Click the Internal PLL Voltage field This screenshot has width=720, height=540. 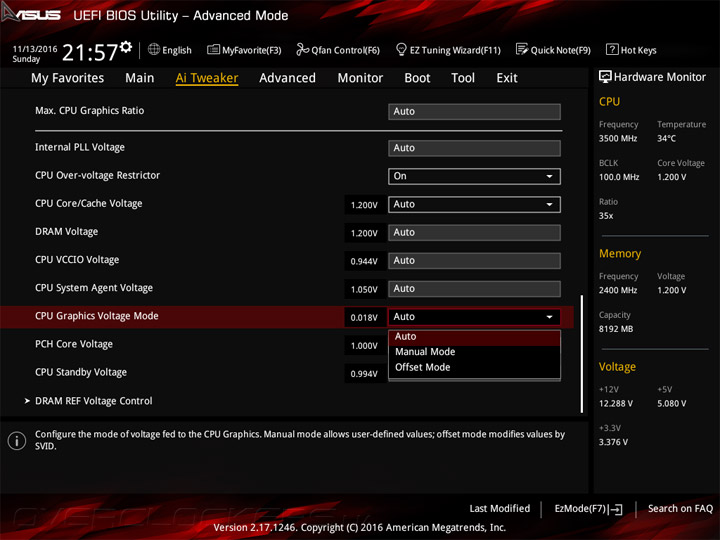tap(474, 148)
